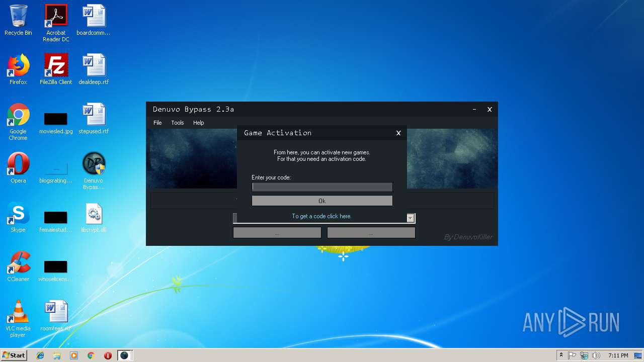Image resolution: width=644 pixels, height=362 pixels.
Task: Select libcrypt.dll file icon
Action: tap(94, 217)
